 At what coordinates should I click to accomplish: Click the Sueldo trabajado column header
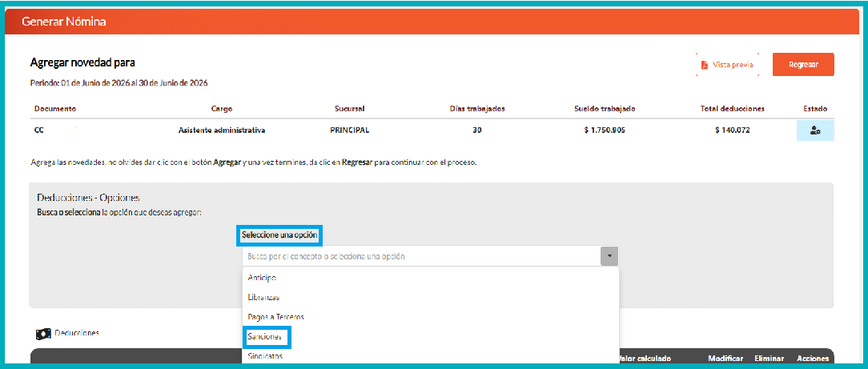click(x=605, y=108)
